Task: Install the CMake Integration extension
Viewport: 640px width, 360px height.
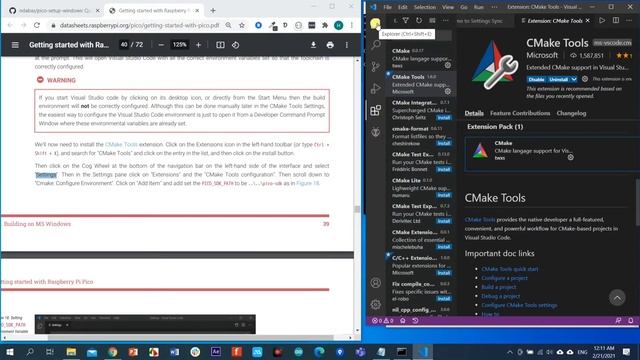Action: pos(444,118)
